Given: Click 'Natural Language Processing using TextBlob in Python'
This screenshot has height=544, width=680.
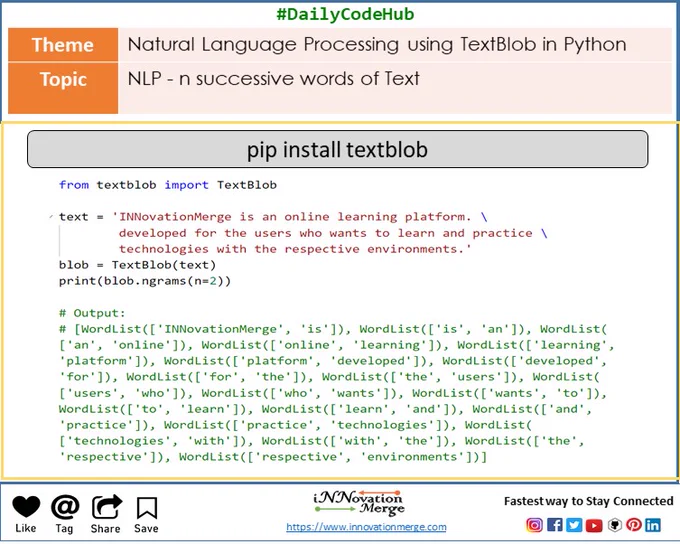Looking at the screenshot, I should tap(377, 44).
